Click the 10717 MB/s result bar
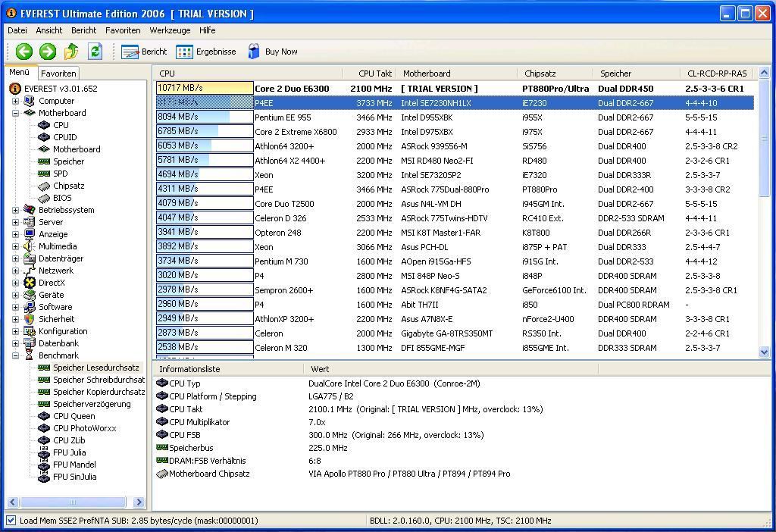 [x=205, y=88]
